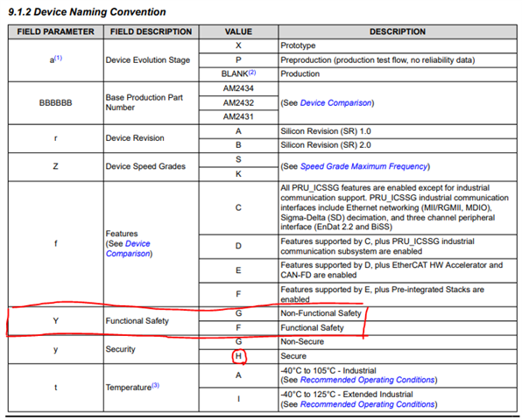Select value F for Functional Safety

click(x=238, y=328)
